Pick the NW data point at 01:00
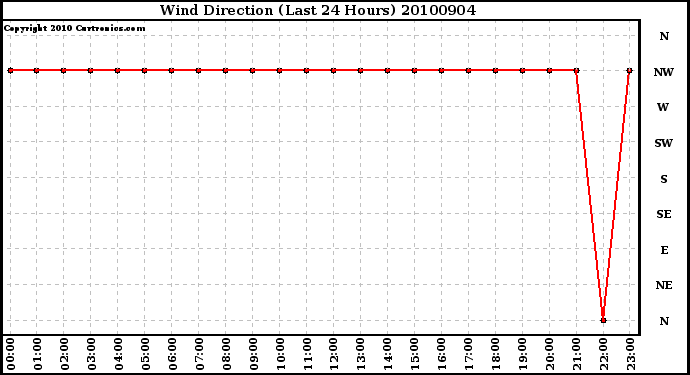690x375 pixels. (x=37, y=70)
